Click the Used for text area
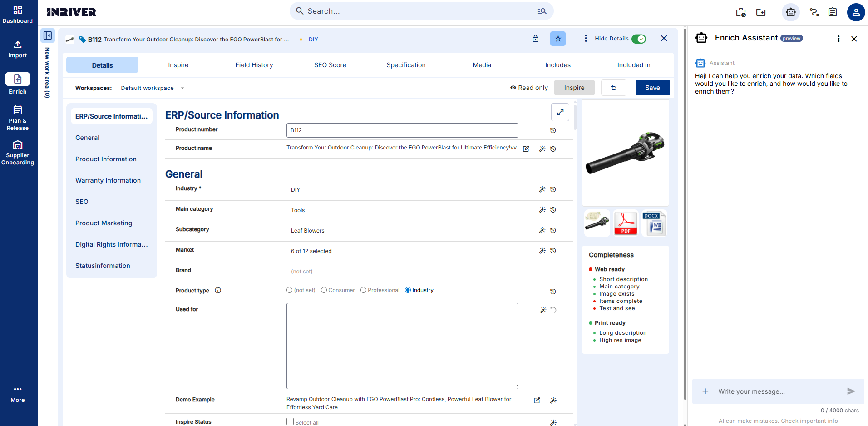 (x=402, y=346)
